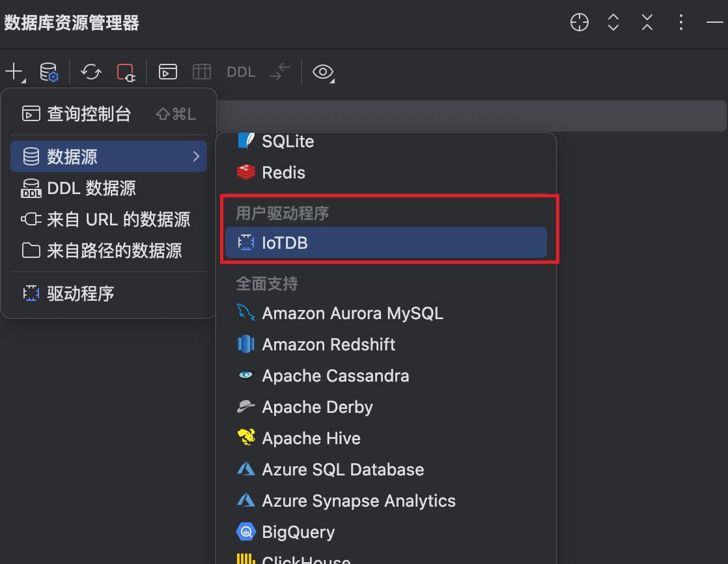Open data source properties icon
Viewport: 728px width, 564px height.
pyautogui.click(x=49, y=72)
